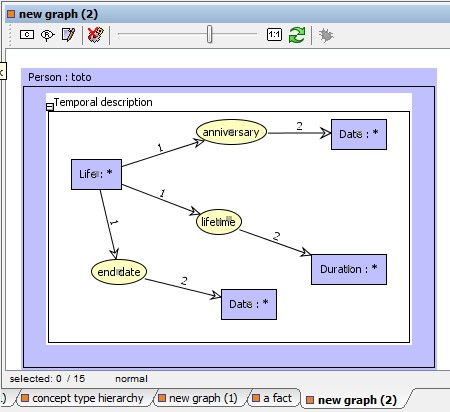Click the gray bug debug icon
This screenshot has width=450, height=412.
click(x=326, y=35)
